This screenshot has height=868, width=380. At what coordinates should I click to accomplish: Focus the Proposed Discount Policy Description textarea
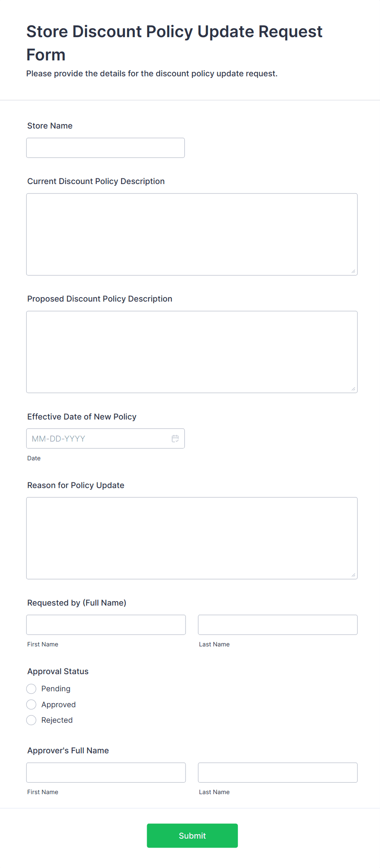pyautogui.click(x=192, y=351)
